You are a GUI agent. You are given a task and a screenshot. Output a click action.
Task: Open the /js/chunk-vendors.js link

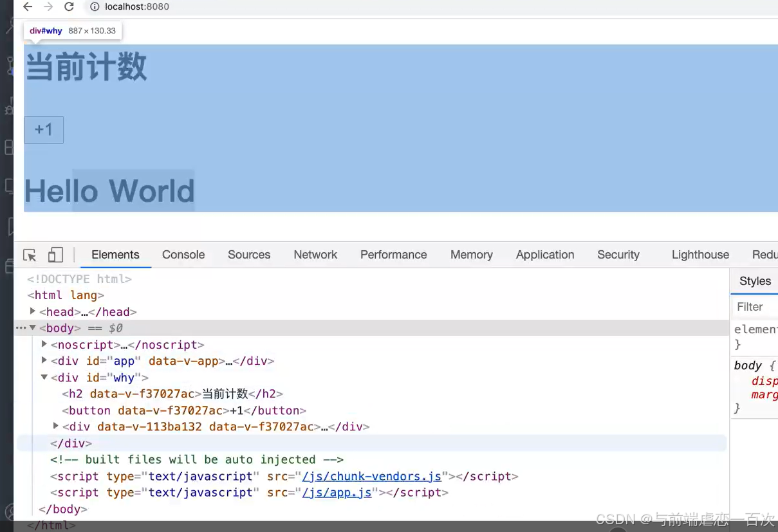pyautogui.click(x=372, y=477)
